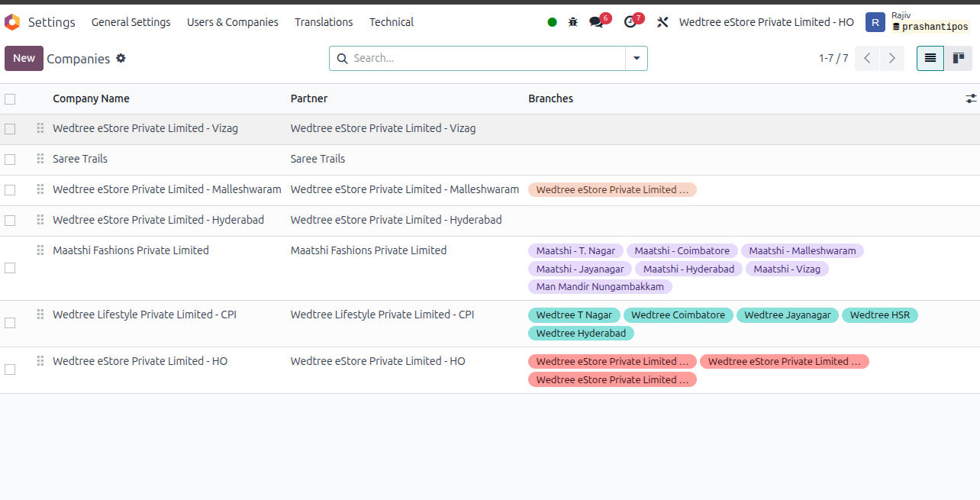The image size is (980, 500).
Task: Click the Maatshi - Malleshwaram tag
Action: tap(803, 250)
